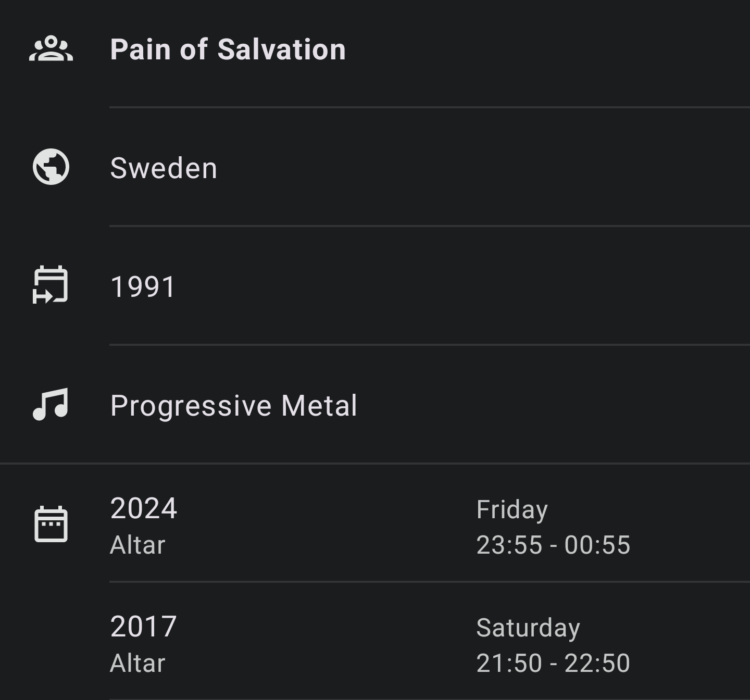The height and width of the screenshot is (700, 750).
Task: Click the 1991 founding year text
Action: click(x=143, y=286)
